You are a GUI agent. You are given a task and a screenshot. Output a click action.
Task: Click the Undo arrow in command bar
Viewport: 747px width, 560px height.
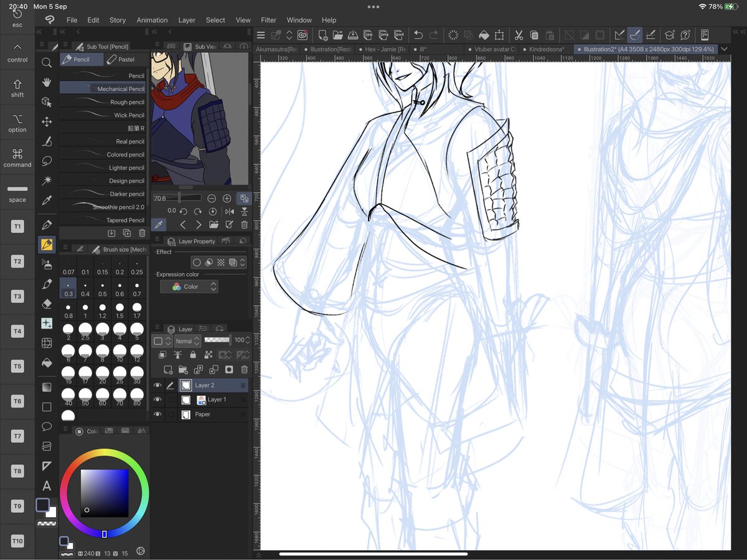click(418, 35)
